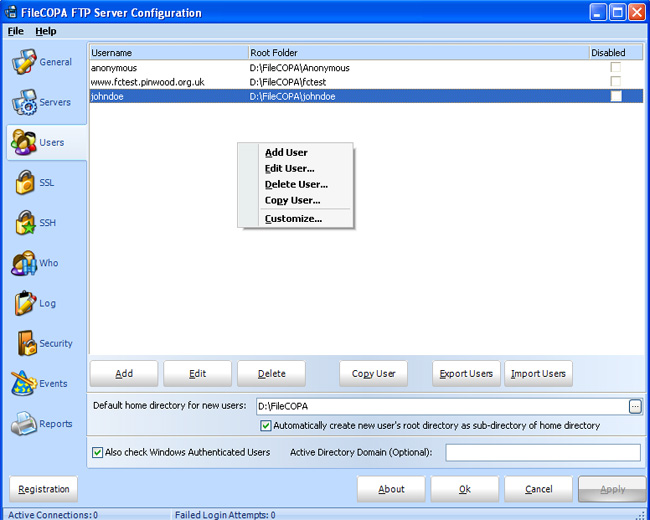Click the About button
650x520 pixels.
(x=391, y=489)
